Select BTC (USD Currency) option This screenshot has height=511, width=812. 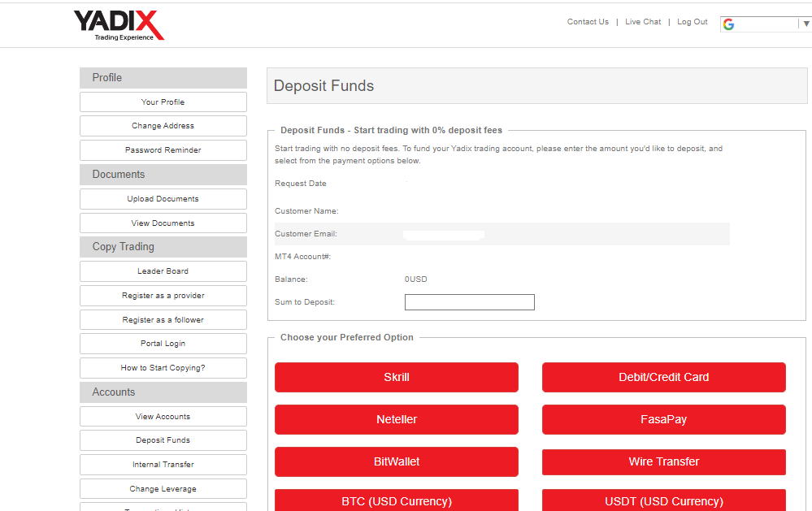pyautogui.click(x=396, y=500)
